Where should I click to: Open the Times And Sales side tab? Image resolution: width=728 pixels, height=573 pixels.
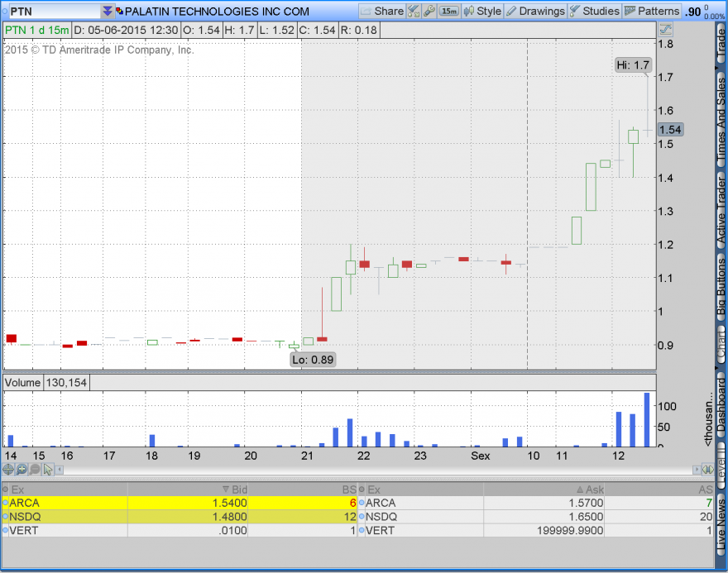(721, 121)
